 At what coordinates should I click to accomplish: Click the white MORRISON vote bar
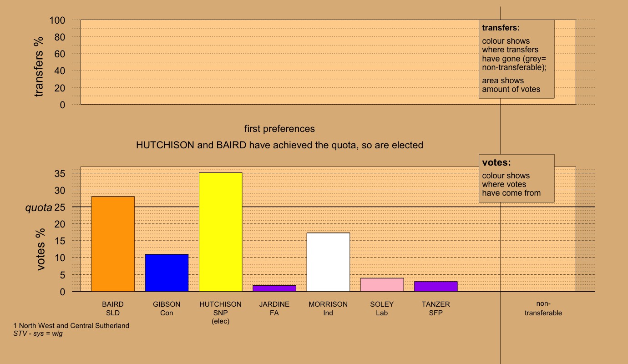328,262
